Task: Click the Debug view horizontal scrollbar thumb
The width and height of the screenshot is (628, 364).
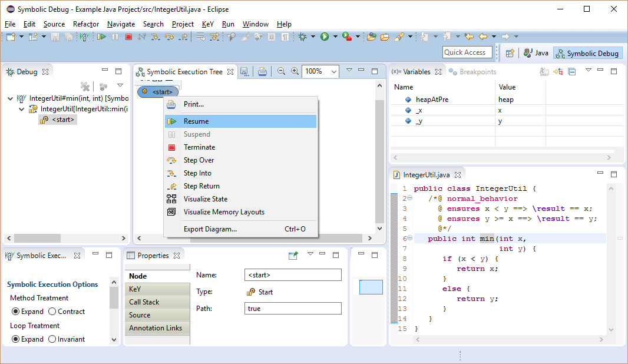Action: point(37,239)
